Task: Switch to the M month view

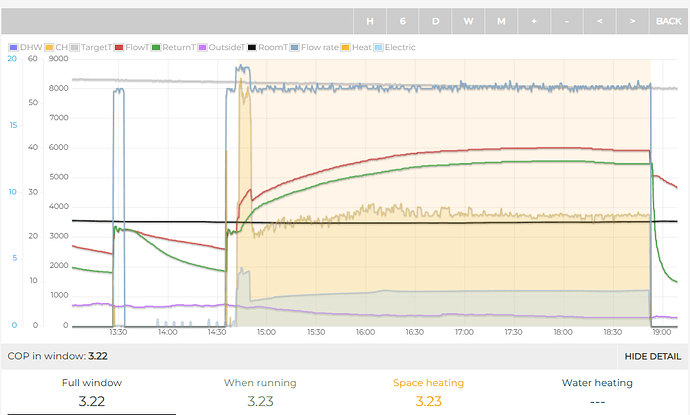Action: 501,21
